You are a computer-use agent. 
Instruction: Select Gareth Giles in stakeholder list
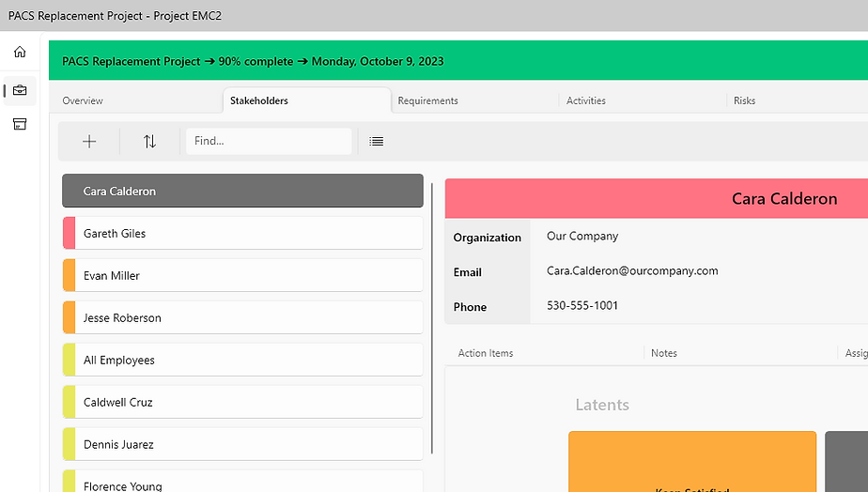[242, 233]
